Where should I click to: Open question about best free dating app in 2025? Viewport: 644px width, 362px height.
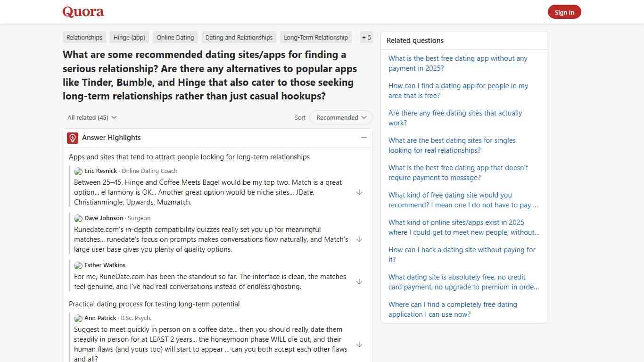[457, 63]
